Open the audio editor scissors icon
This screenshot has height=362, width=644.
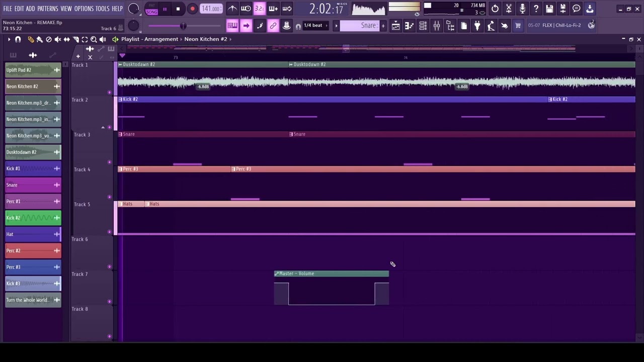pos(509,9)
